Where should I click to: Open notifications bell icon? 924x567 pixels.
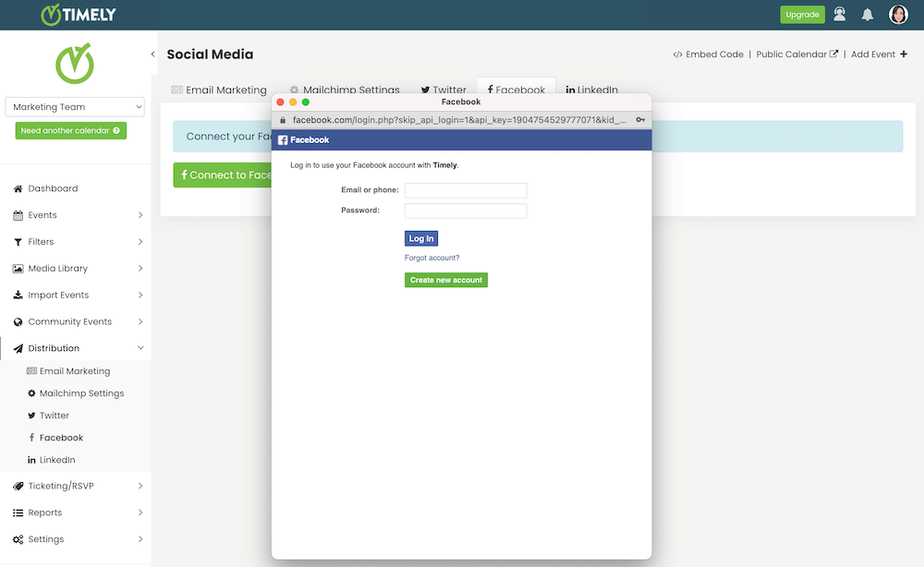(x=867, y=15)
